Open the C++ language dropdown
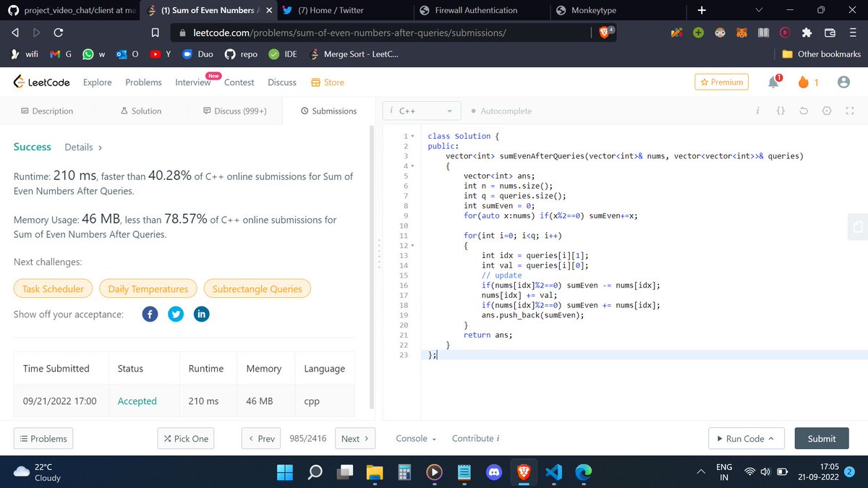868x488 pixels. (422, 111)
